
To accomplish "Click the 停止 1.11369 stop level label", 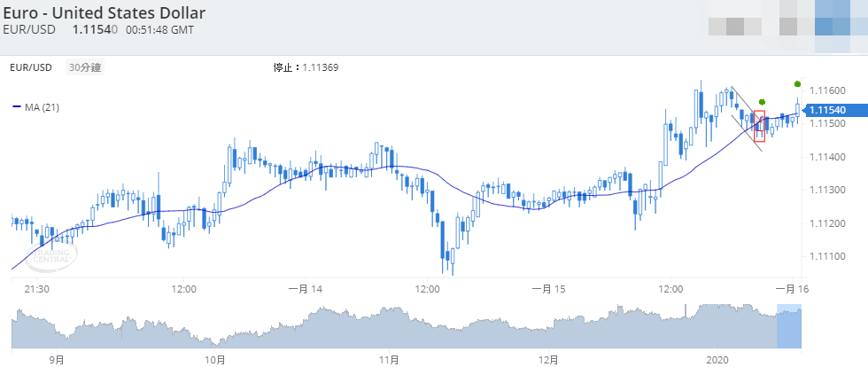I will tap(306, 67).
